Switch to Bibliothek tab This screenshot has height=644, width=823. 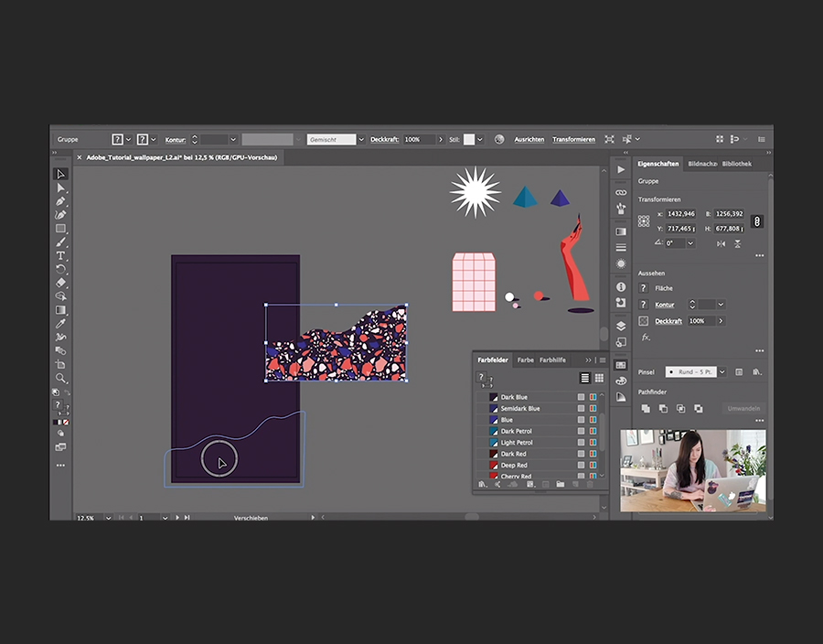[736, 164]
